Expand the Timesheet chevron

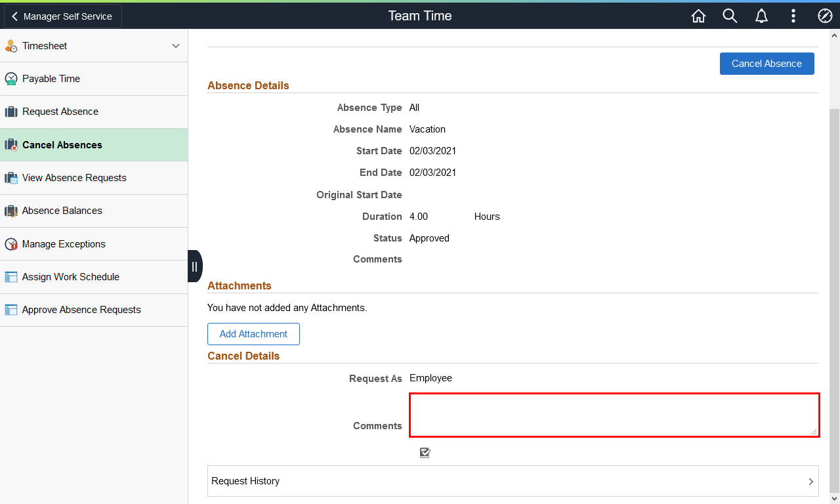tap(175, 46)
